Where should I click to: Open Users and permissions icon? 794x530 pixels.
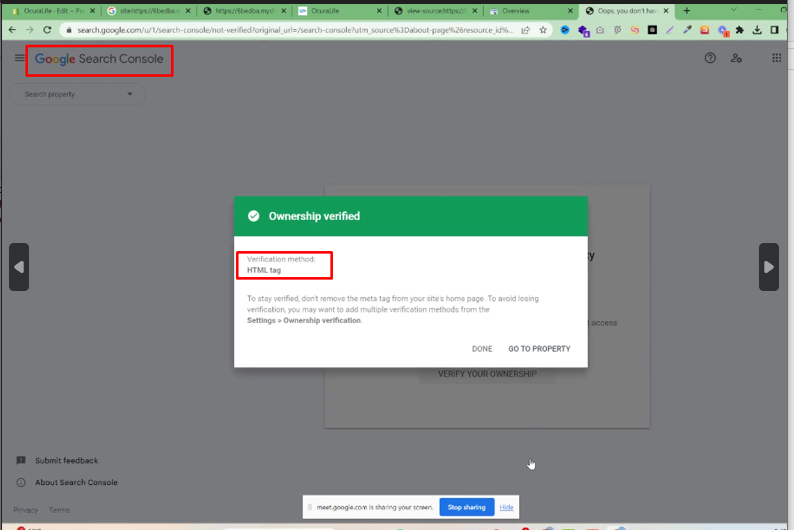(736, 58)
